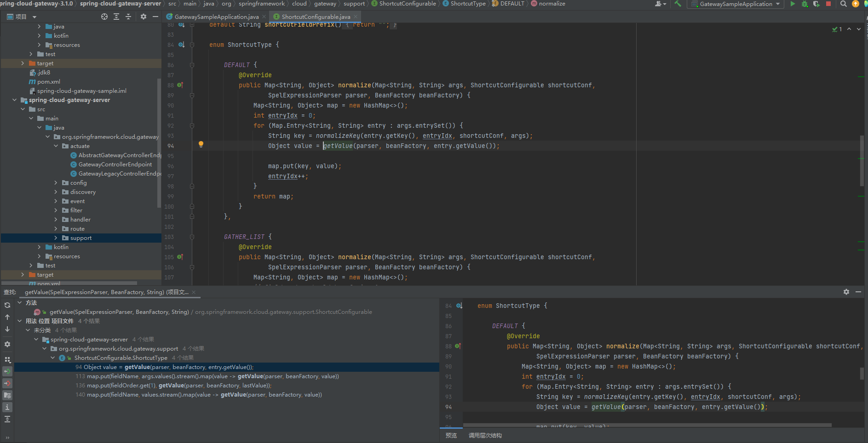Select the line 113 usage result in find panel

click(207, 376)
